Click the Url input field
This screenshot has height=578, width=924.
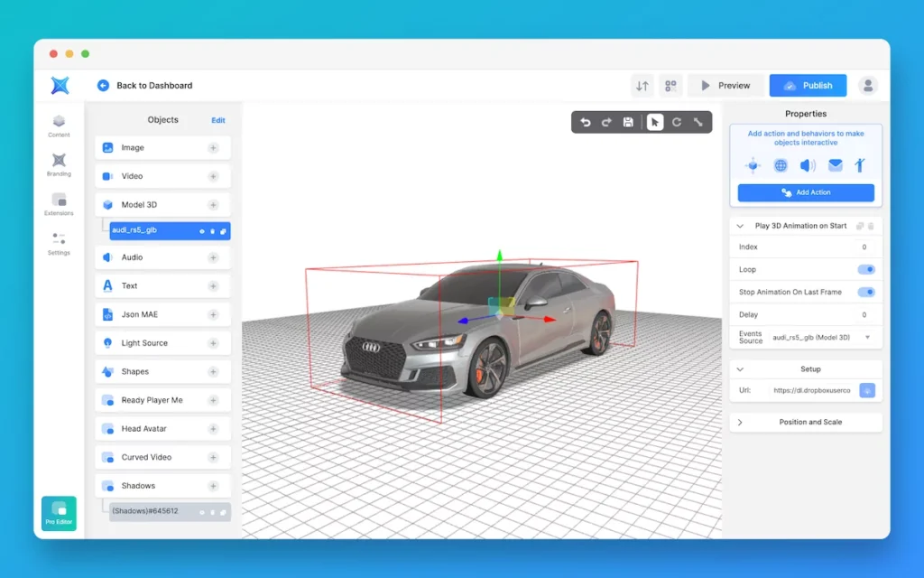click(x=811, y=391)
